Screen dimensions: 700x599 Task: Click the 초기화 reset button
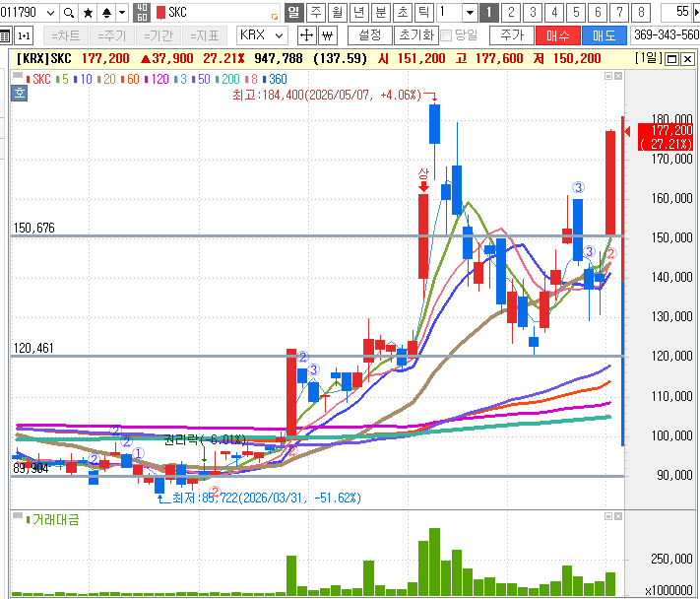tap(416, 35)
